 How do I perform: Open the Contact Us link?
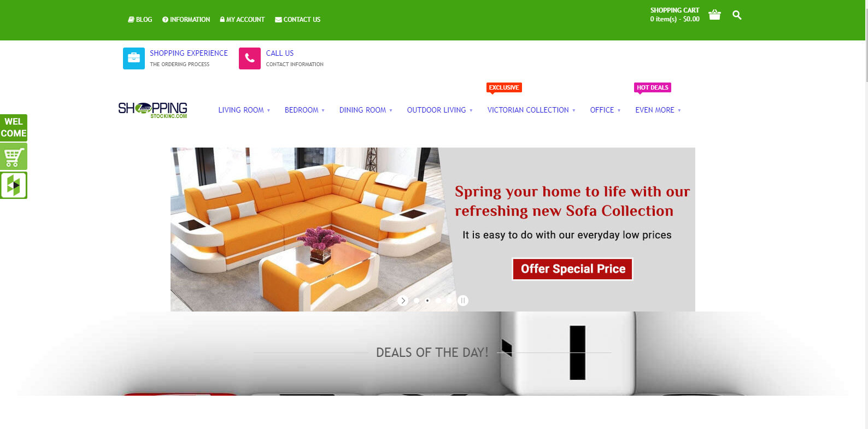point(298,20)
